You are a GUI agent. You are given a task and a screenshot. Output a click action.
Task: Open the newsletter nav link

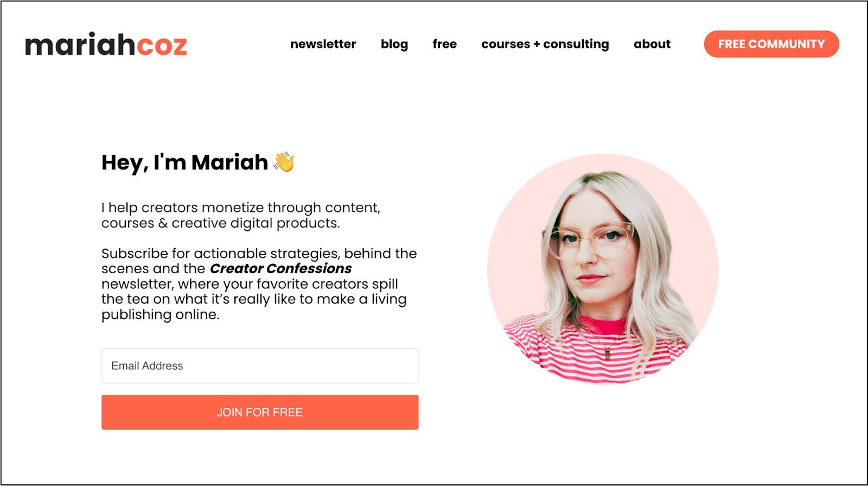pyautogui.click(x=323, y=44)
